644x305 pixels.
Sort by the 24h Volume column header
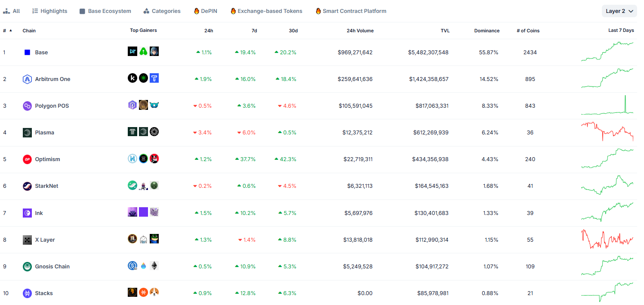360,31
